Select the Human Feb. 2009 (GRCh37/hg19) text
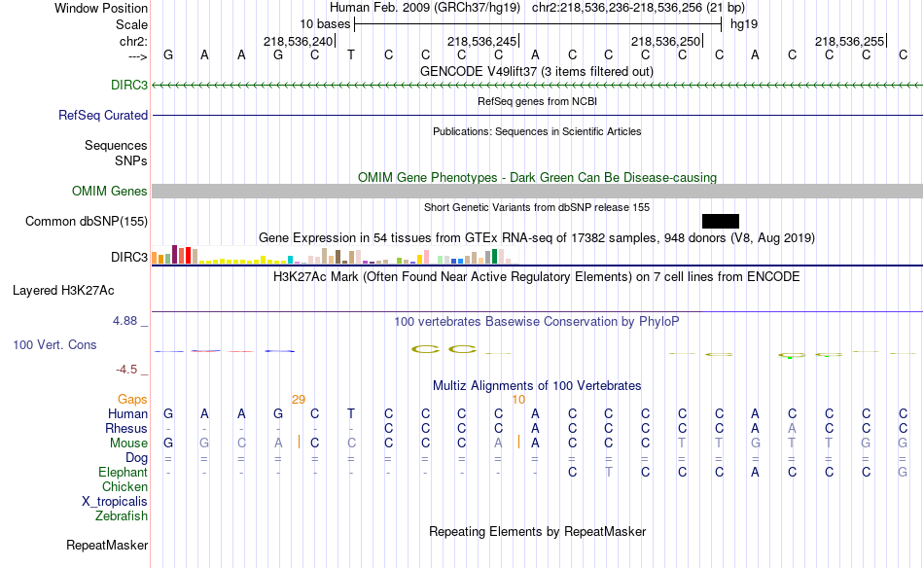This screenshot has width=924, height=568. tap(425, 8)
